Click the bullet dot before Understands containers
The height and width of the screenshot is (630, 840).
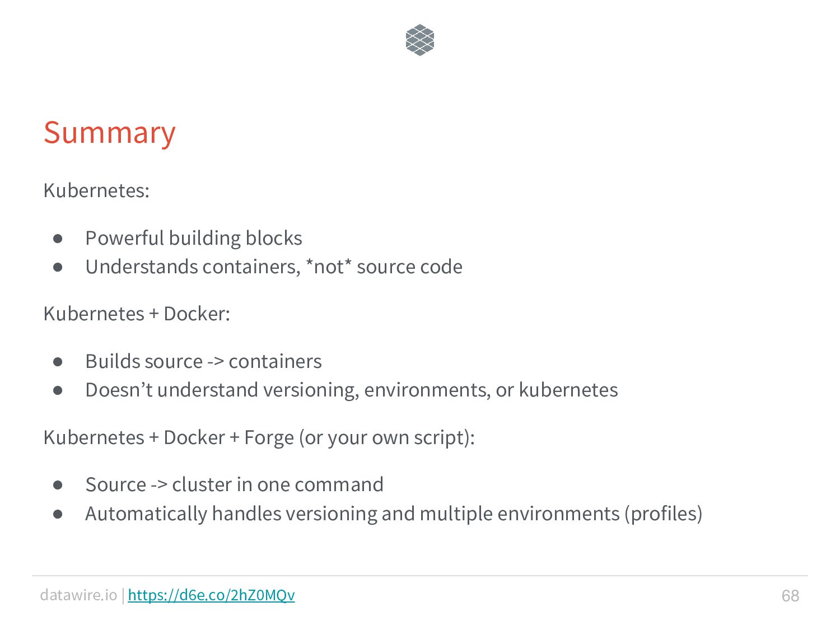tap(58, 267)
